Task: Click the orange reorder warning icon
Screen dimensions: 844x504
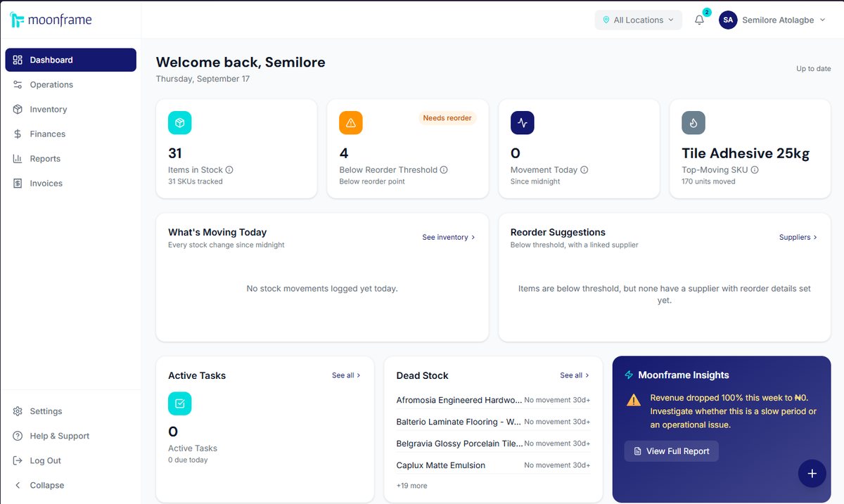Action: click(x=351, y=122)
